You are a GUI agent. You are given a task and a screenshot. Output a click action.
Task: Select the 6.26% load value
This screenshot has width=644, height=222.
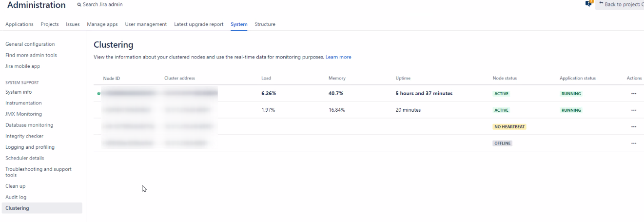269,94
